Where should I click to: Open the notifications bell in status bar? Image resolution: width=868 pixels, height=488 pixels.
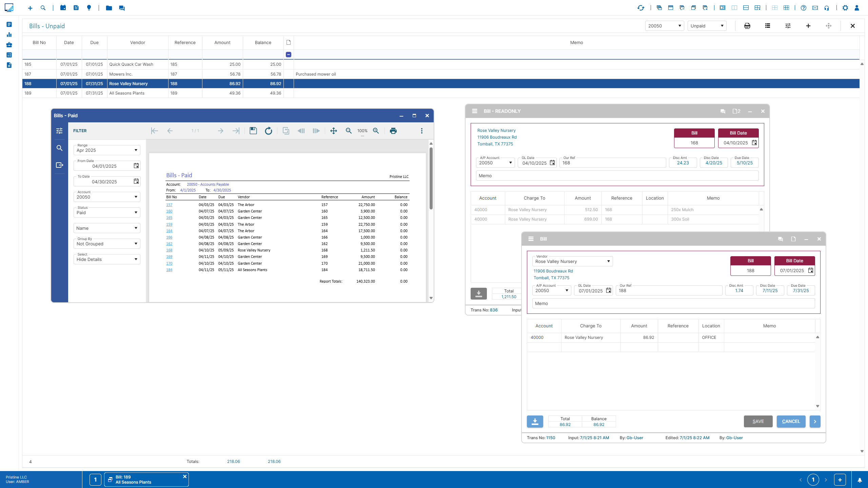(x=860, y=480)
